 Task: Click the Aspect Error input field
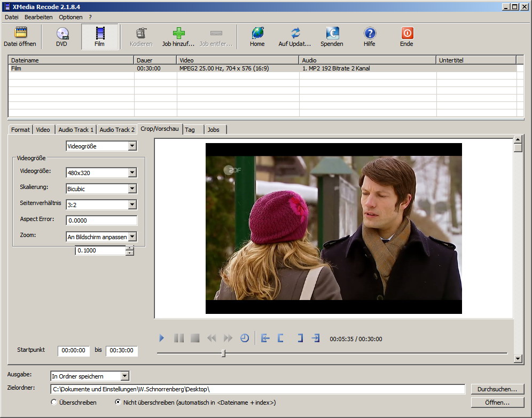[101, 220]
